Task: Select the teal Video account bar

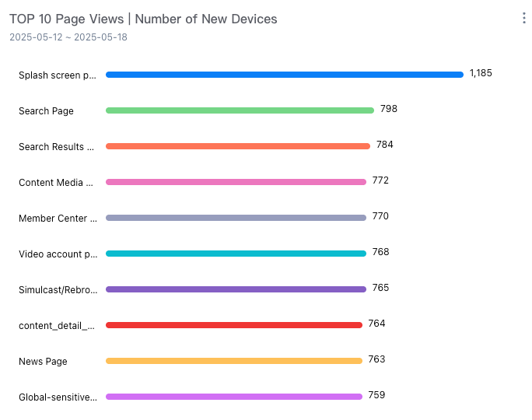Action: tap(236, 254)
